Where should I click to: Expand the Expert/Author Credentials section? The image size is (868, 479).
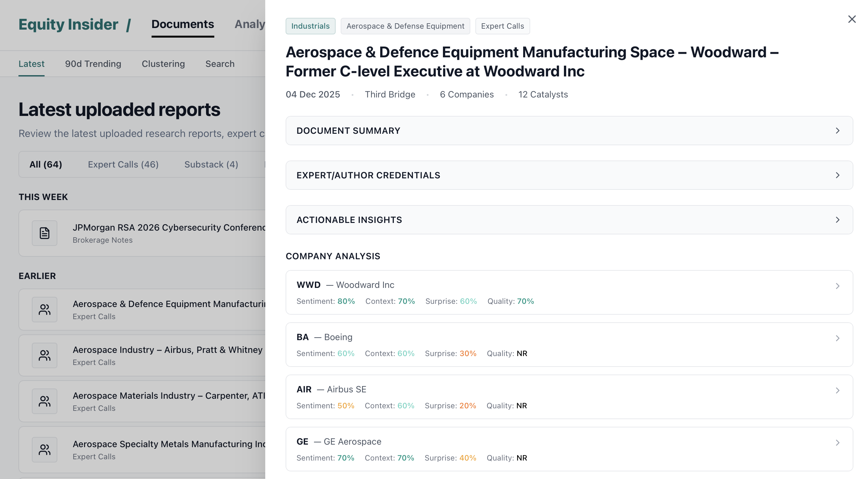(569, 175)
